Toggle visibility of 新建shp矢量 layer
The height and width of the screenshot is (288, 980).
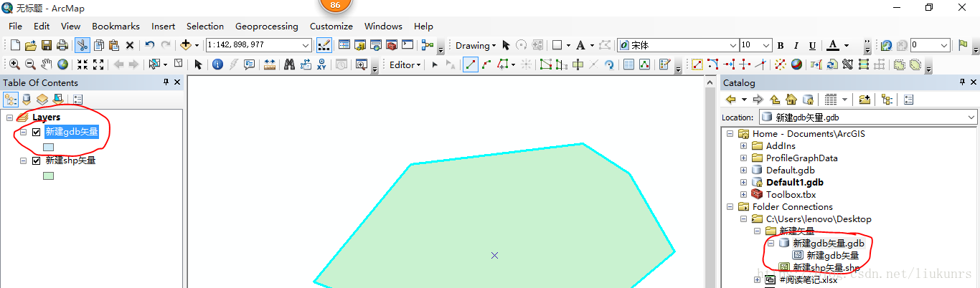pyautogui.click(x=37, y=160)
